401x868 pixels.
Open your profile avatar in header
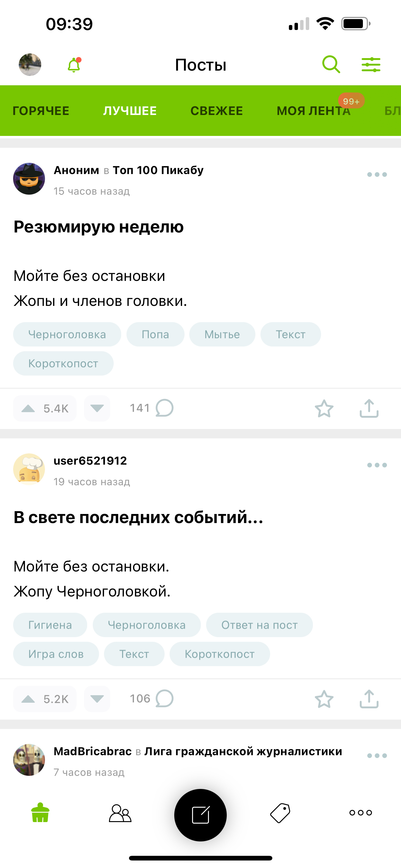coord(30,65)
